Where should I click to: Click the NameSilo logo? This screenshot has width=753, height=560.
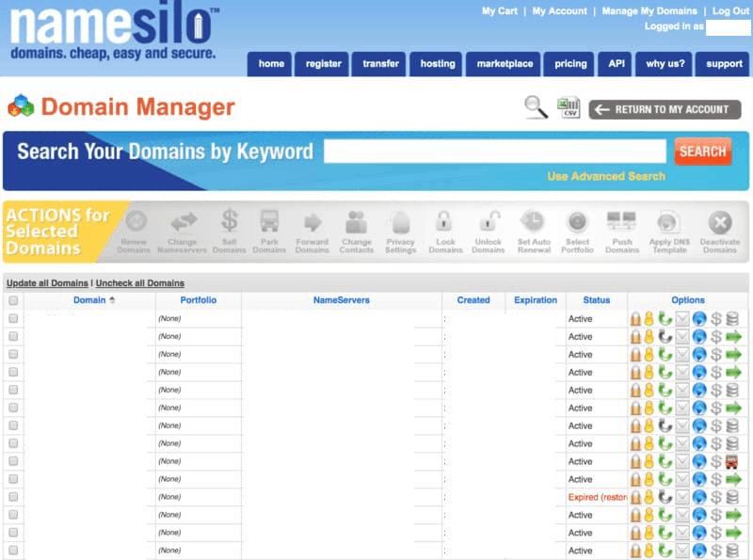click(113, 33)
